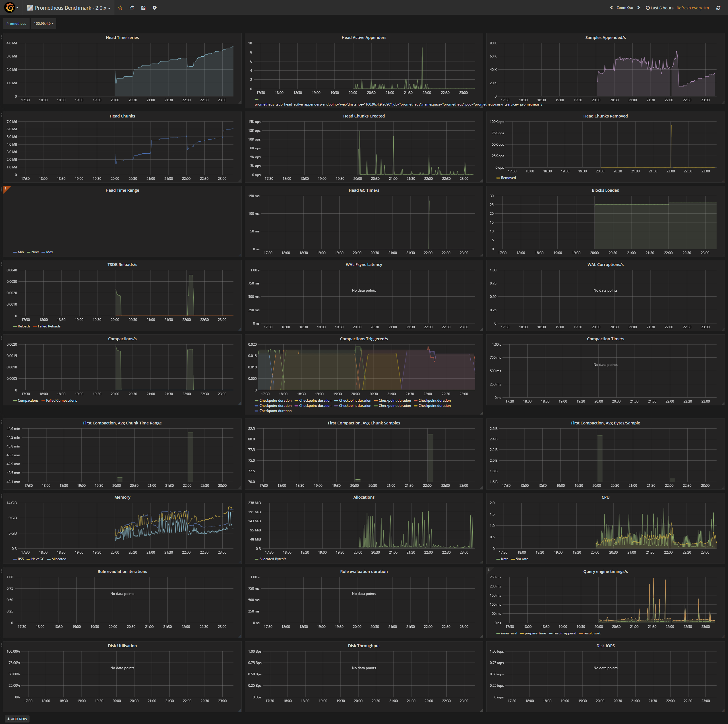The image size is (728, 724).
Task: Toggle inner_eval series in Query engine legend
Action: tap(509, 633)
